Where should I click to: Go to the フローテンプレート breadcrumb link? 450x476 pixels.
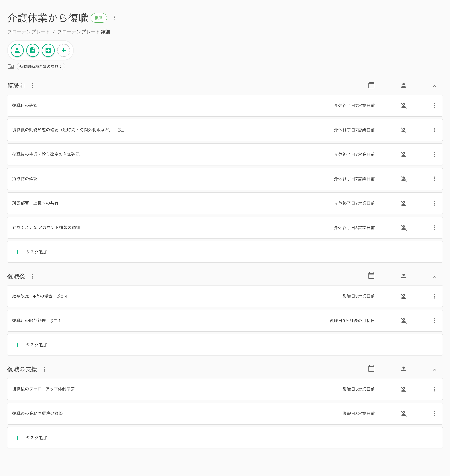coord(29,32)
